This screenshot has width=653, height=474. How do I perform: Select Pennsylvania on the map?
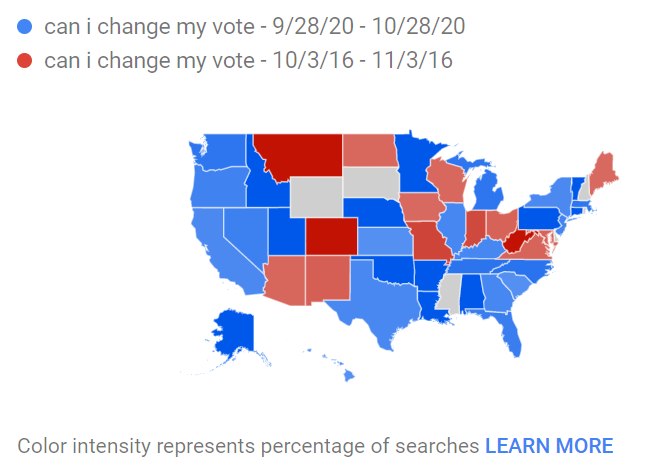[539, 218]
